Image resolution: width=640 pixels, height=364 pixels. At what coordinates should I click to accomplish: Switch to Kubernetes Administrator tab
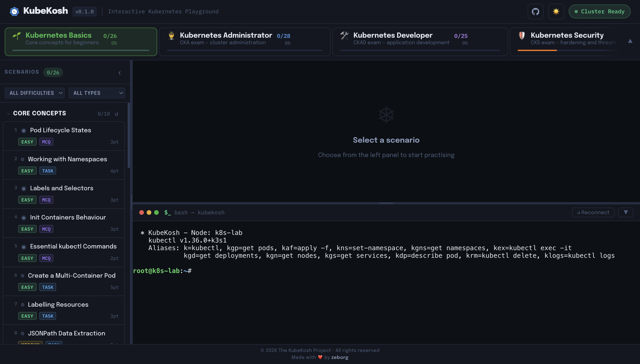[x=244, y=42]
